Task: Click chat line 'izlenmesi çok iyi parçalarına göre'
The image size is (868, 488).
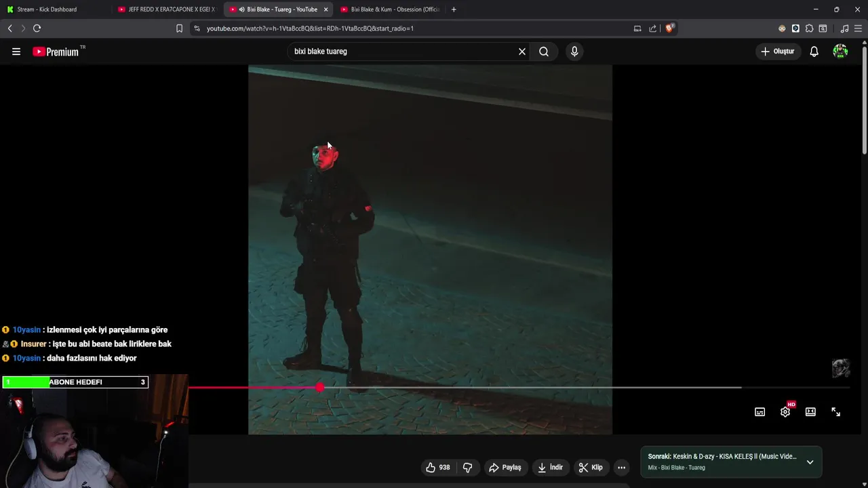Action: coord(107,330)
